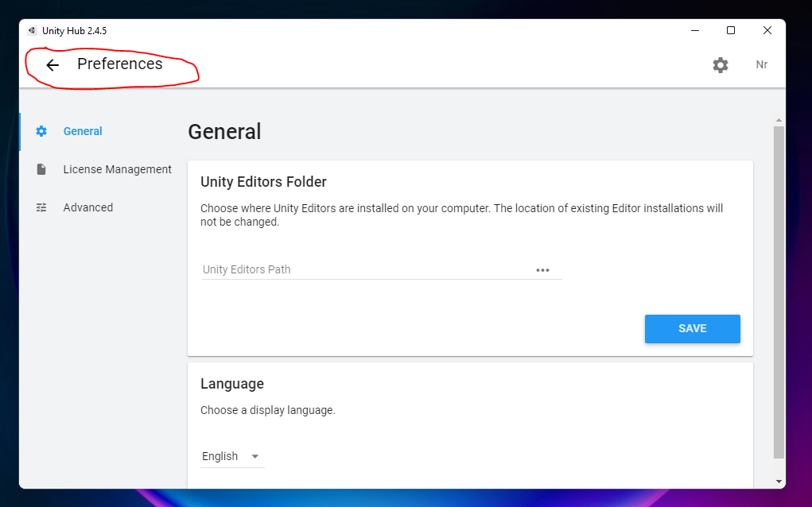
Task: Save the Unity Editors folder setting
Action: 693,328
